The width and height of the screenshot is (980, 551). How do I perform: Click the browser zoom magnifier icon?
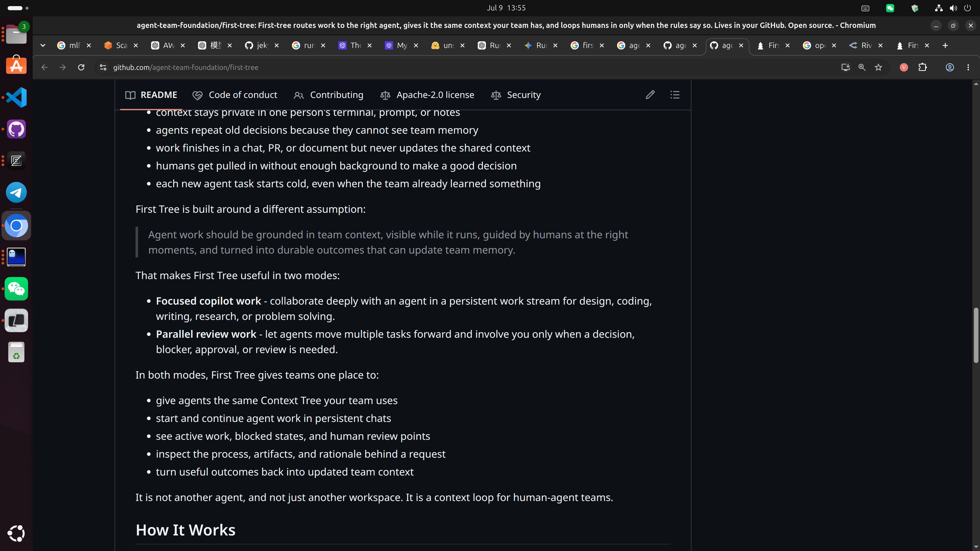pos(862,67)
